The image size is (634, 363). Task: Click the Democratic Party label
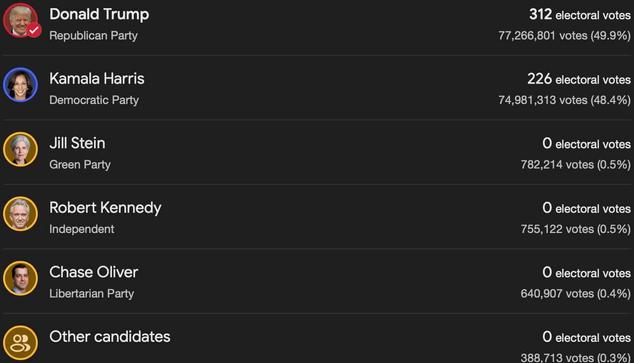[94, 100]
